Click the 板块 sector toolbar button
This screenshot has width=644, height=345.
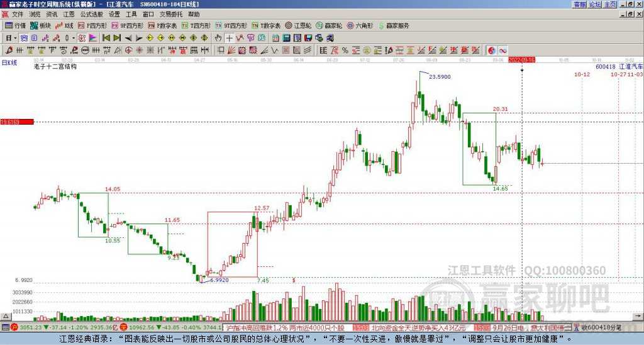(41, 26)
